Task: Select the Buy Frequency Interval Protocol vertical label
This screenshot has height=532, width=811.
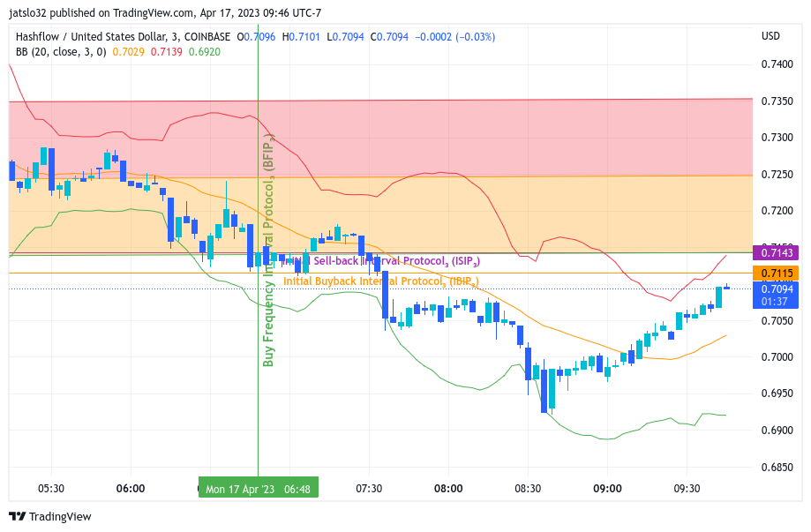Action: [268, 251]
